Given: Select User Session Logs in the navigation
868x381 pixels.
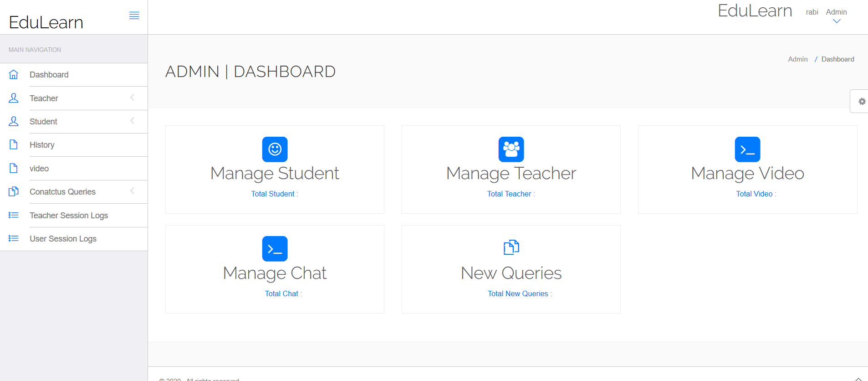Looking at the screenshot, I should pyautogui.click(x=63, y=238).
